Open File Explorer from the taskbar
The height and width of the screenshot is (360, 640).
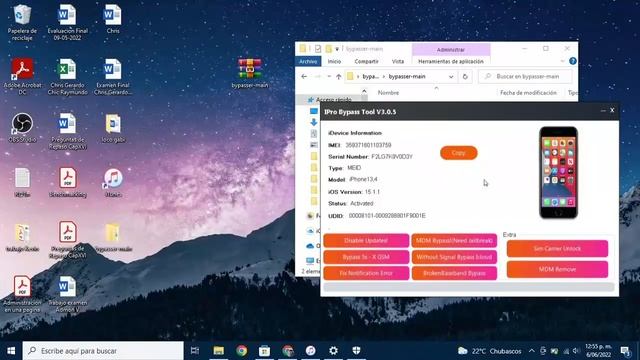click(218, 351)
